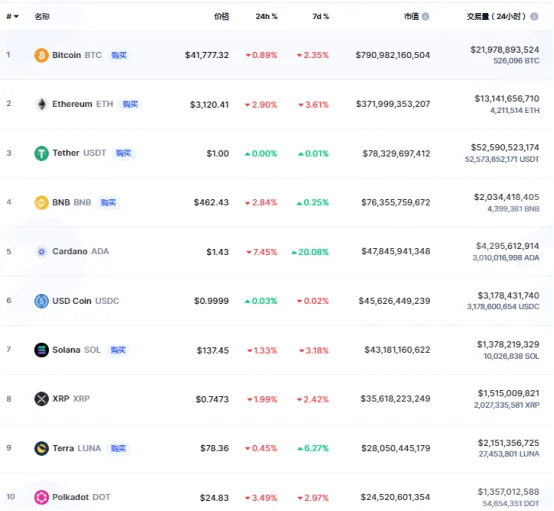Sort table by the 价格 column header

pos(222,16)
